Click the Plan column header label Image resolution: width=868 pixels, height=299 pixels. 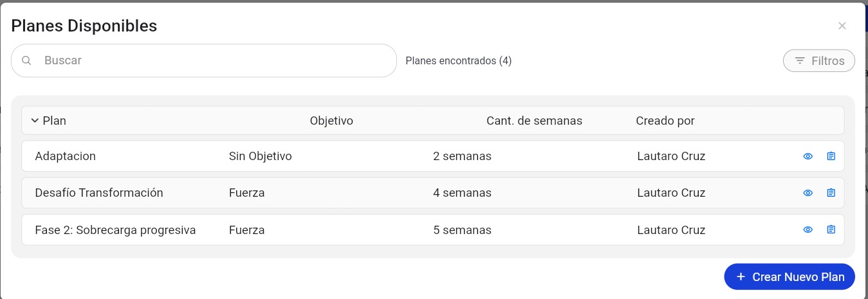click(54, 121)
